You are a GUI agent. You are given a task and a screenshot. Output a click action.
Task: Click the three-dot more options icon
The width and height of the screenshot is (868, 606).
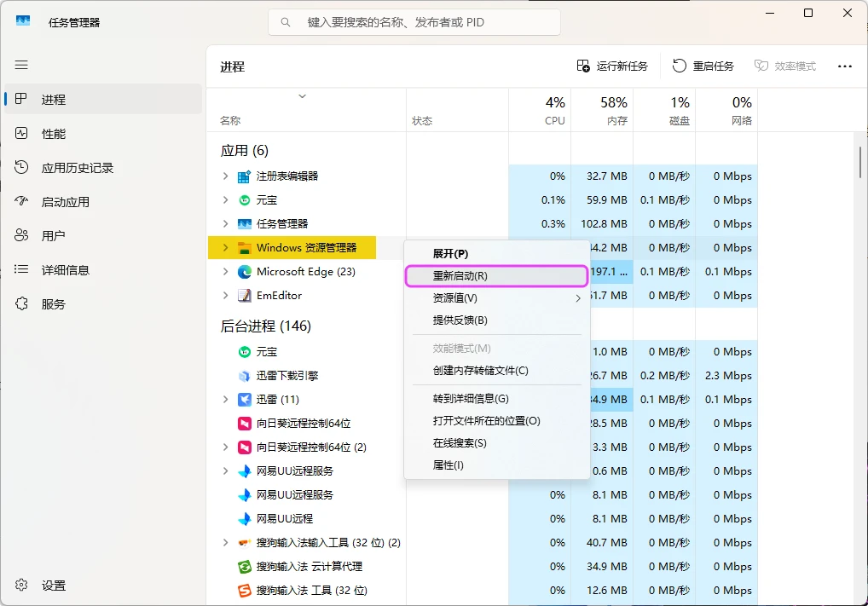[x=845, y=66]
